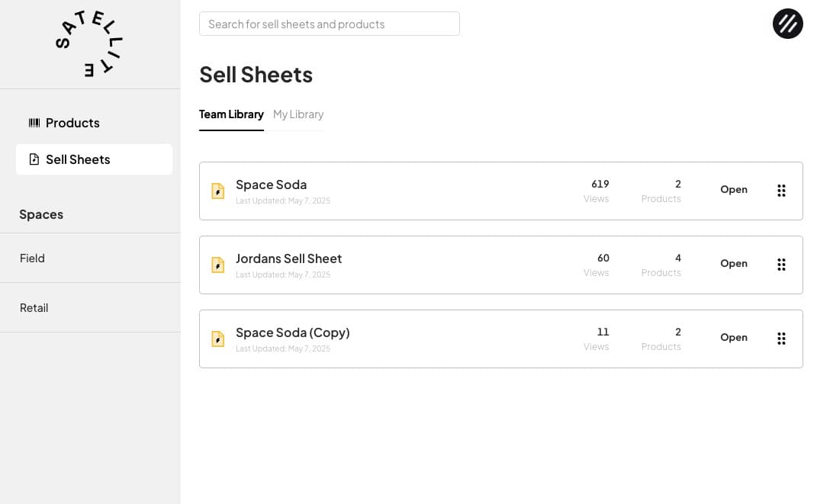Click the Jordans Sell Sheet title
817x504 pixels.
288,258
